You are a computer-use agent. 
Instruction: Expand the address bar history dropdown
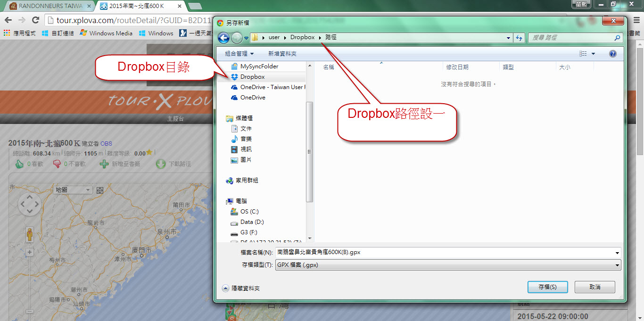[508, 38]
